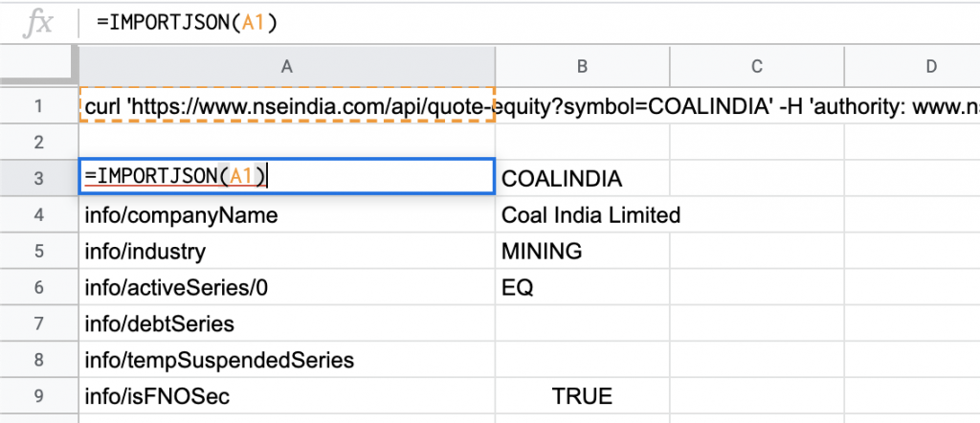
Task: Select the MINING cell
Action: tap(582, 251)
